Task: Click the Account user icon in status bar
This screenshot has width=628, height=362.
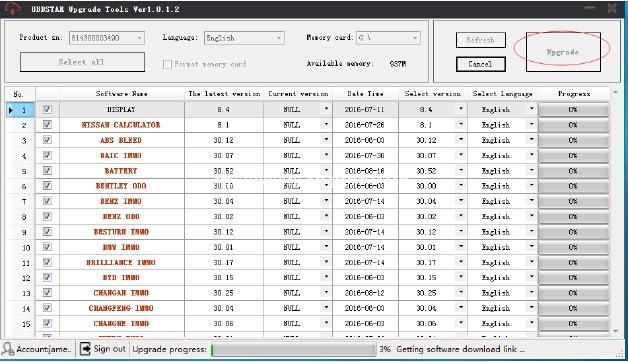Action: [x=8, y=349]
